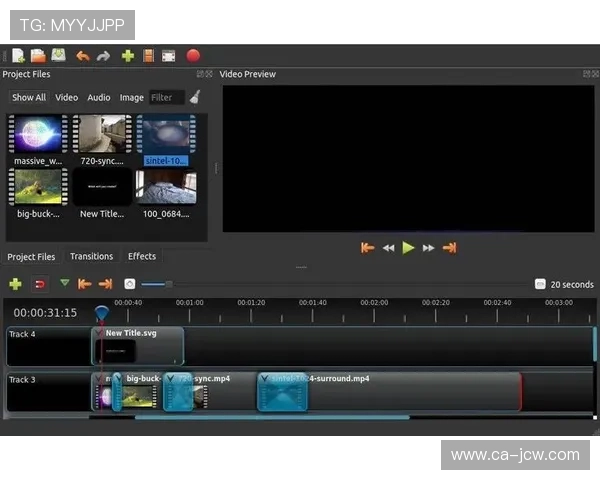Open the clip menu arrow on sintel surround clip
Image resolution: width=600 pixels, height=480 pixels.
click(265, 380)
